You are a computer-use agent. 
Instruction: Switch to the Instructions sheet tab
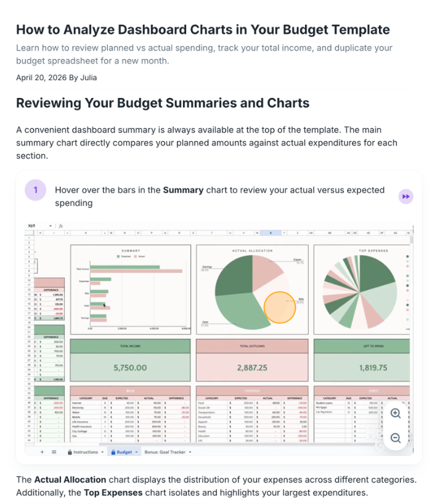click(83, 452)
